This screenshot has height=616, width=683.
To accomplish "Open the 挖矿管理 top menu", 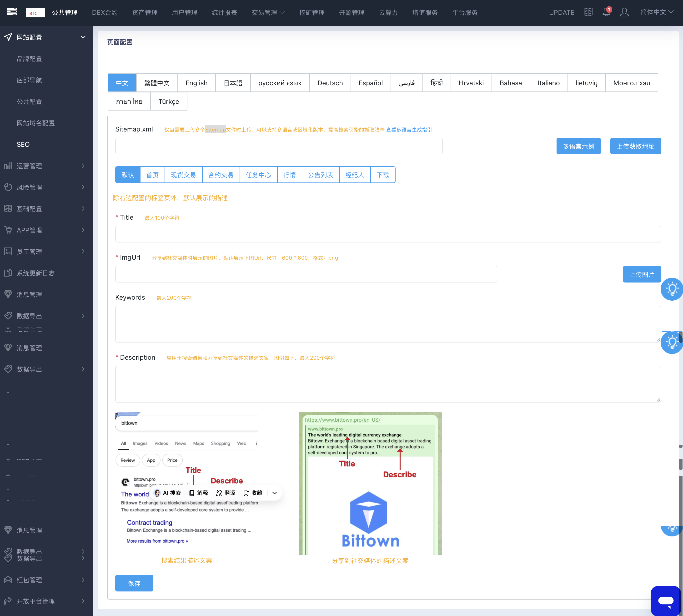I will pos(312,13).
